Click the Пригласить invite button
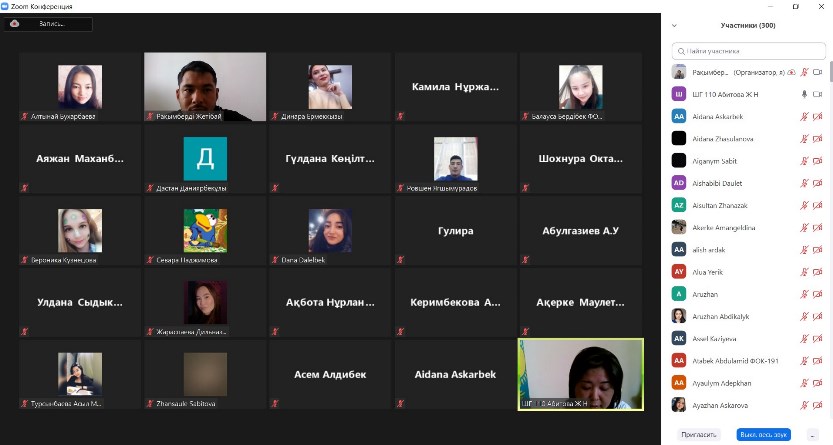The width and height of the screenshot is (833, 445). click(699, 434)
